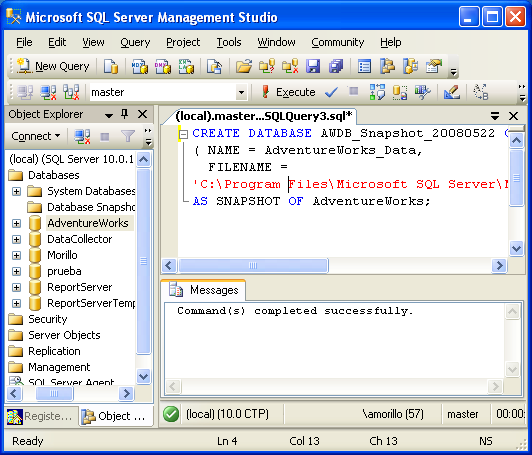Viewport: 532px width, 455px height.
Task: Click the Disconnect icon in SQL toolbar
Action: click(49, 92)
